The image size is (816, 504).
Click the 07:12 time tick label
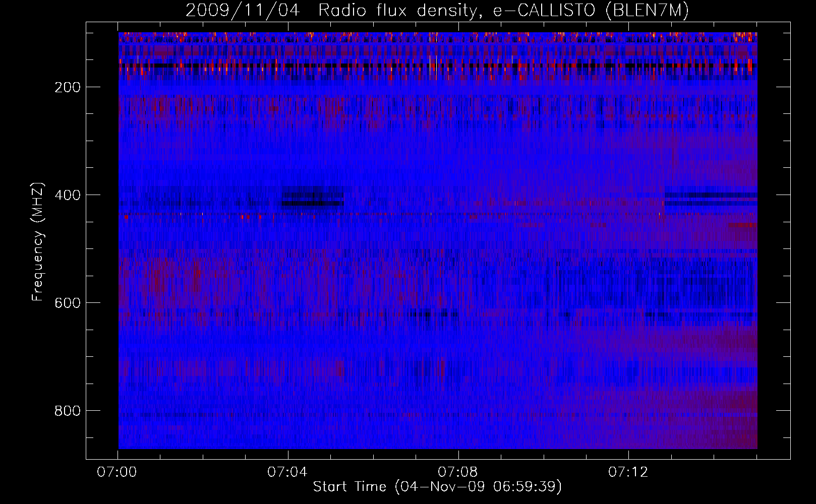pyautogui.click(x=628, y=472)
